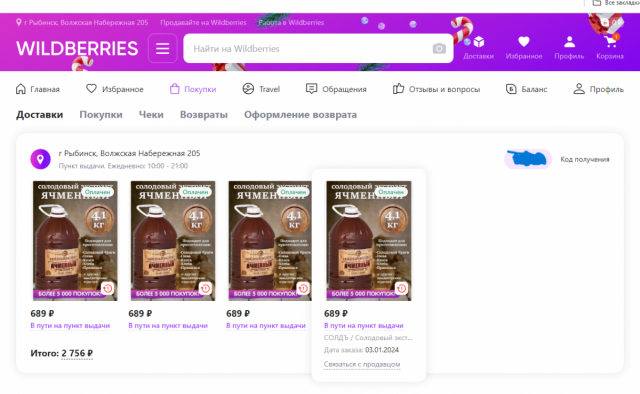
Task: Click clock icon on second product image
Action: (x=205, y=288)
